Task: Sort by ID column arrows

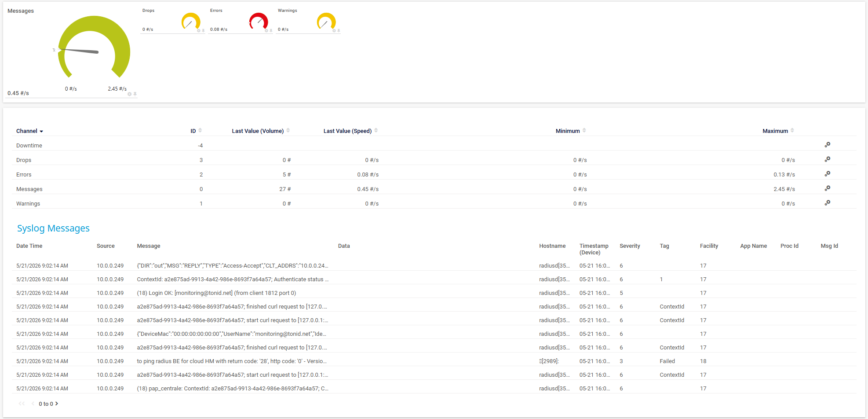Action: point(200,130)
